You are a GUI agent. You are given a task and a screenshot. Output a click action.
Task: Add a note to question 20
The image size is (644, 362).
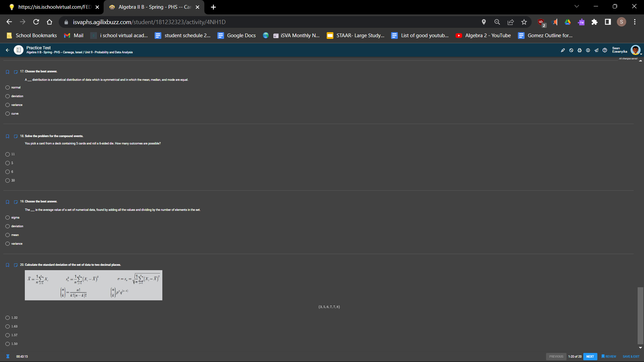coord(16,265)
